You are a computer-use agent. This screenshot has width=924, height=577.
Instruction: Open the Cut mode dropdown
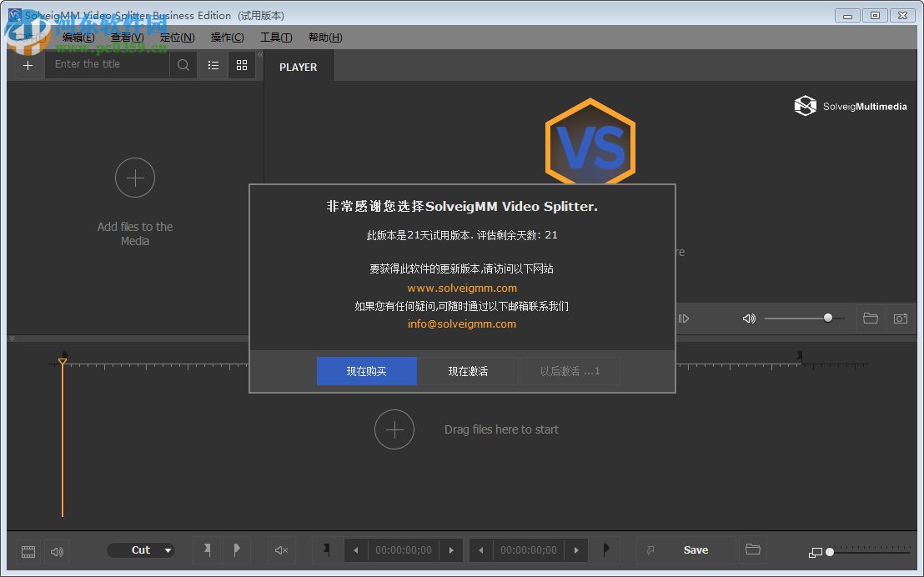click(141, 550)
